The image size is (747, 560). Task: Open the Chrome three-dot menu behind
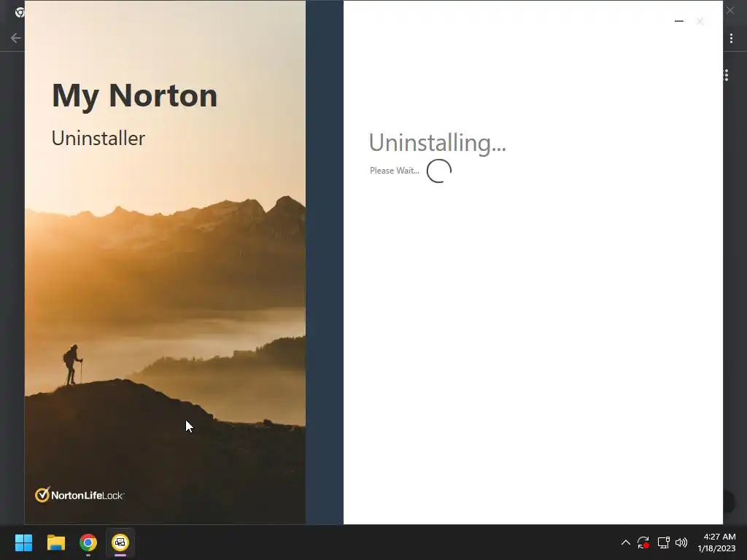731,38
